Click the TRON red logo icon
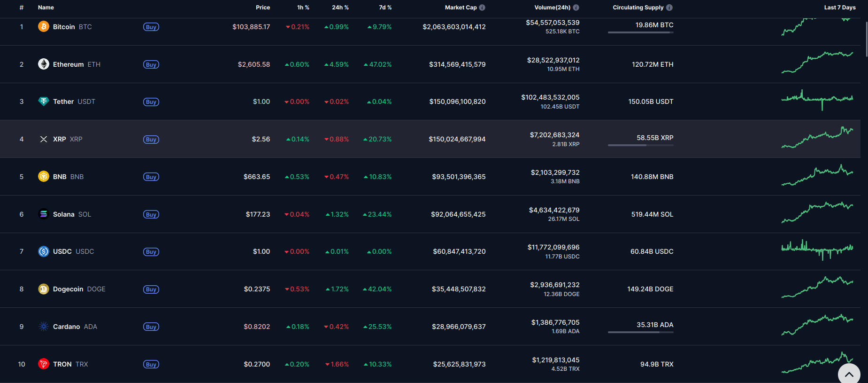The width and height of the screenshot is (868, 383). point(44,364)
